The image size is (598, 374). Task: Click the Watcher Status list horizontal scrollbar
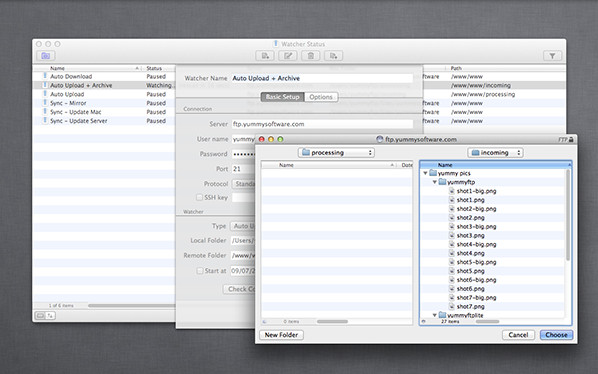(132, 306)
